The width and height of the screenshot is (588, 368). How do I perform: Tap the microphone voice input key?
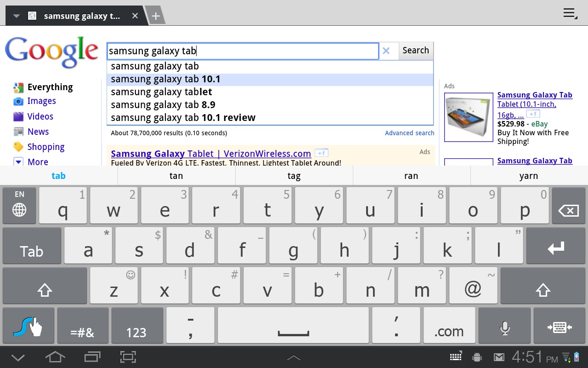pyautogui.click(x=504, y=326)
